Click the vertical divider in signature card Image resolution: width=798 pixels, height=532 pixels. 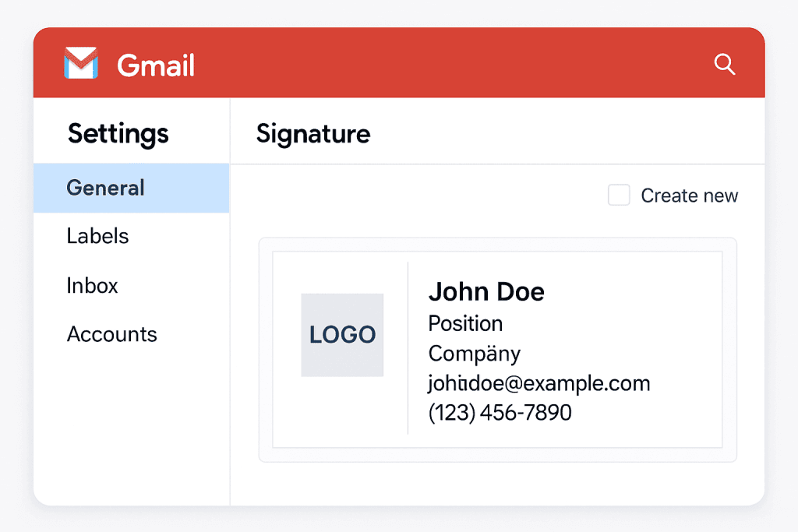click(408, 347)
